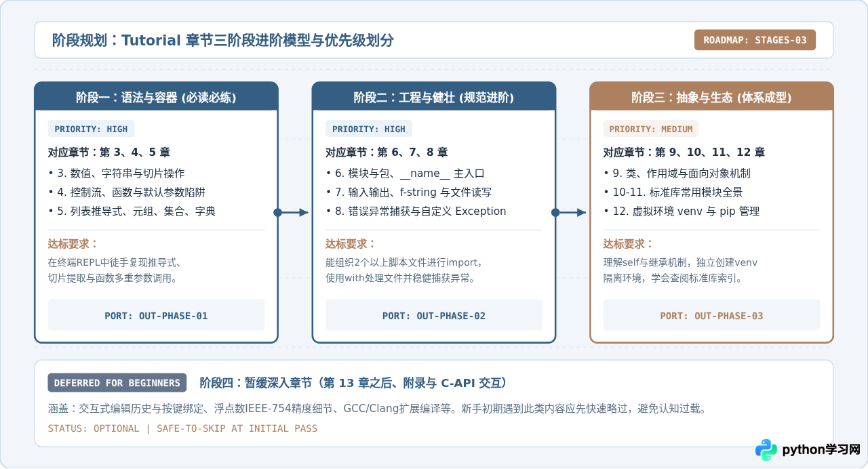Click 达标要求 heading in 阶段三 card
Image resolution: width=868 pixels, height=469 pixels.
(629, 244)
